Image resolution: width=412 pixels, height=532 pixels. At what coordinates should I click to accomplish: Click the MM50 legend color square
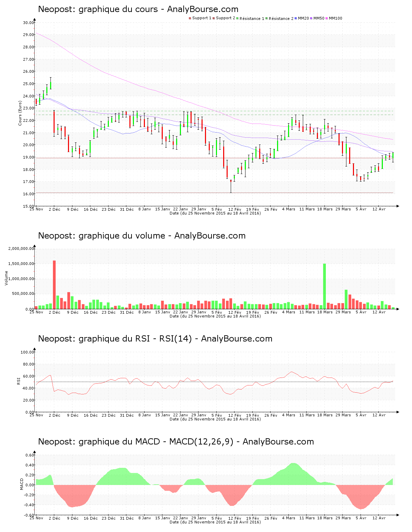(x=311, y=18)
